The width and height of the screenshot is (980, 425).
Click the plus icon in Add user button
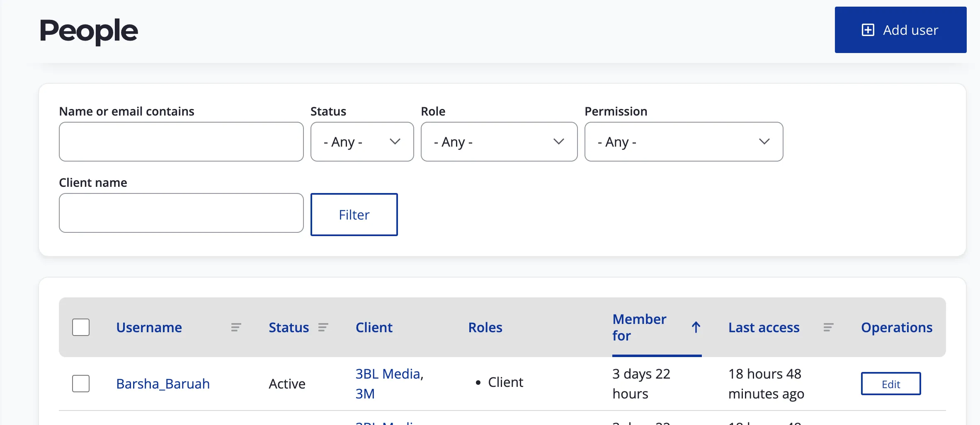868,30
